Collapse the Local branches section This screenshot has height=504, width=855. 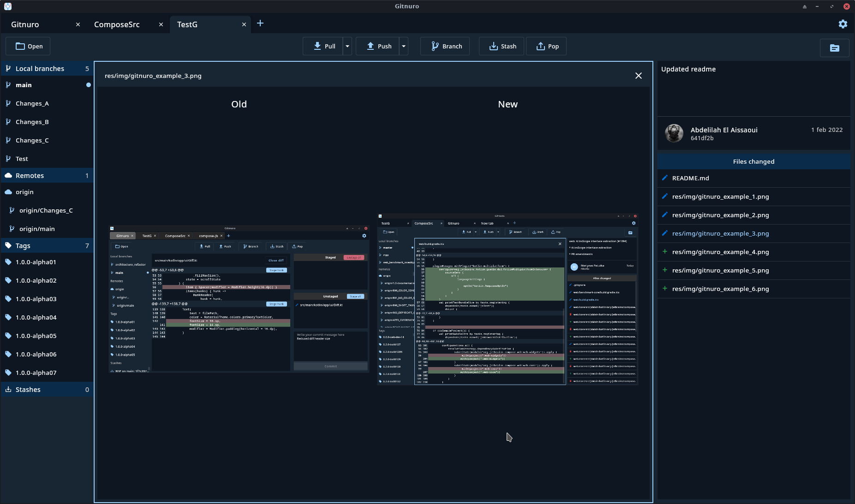(x=47, y=69)
